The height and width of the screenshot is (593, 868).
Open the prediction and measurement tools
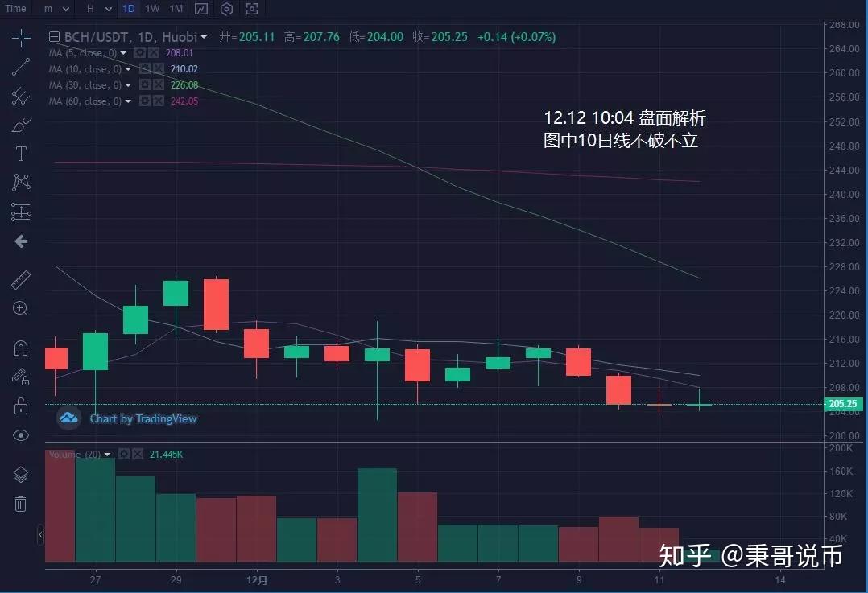[21, 212]
